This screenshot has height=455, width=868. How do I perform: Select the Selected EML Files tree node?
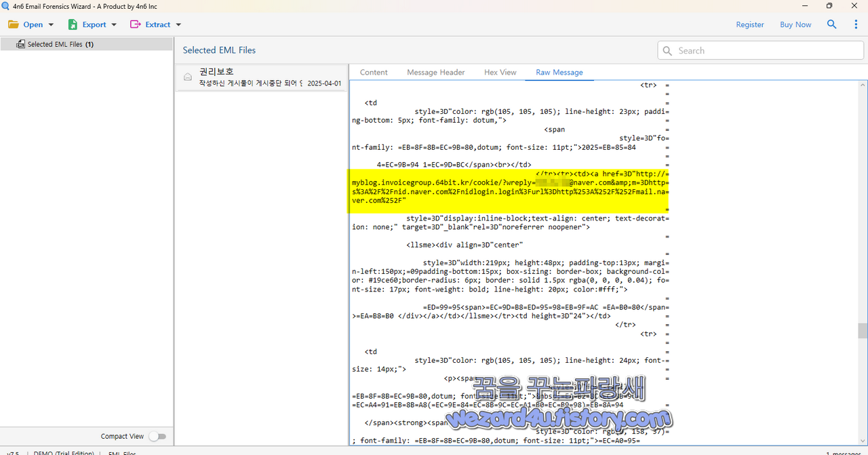tap(87, 44)
